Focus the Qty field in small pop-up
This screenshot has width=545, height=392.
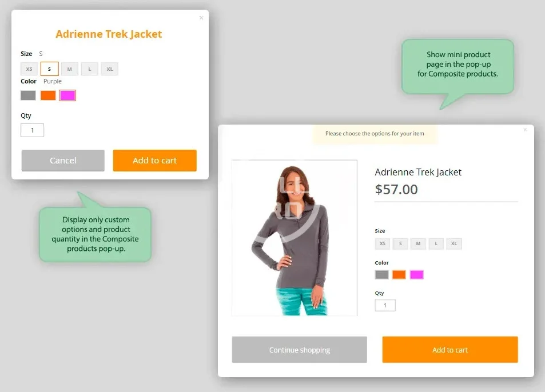pos(33,130)
